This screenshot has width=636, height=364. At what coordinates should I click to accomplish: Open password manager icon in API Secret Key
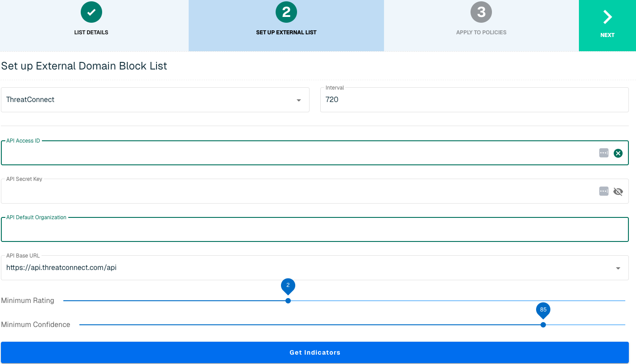(604, 191)
